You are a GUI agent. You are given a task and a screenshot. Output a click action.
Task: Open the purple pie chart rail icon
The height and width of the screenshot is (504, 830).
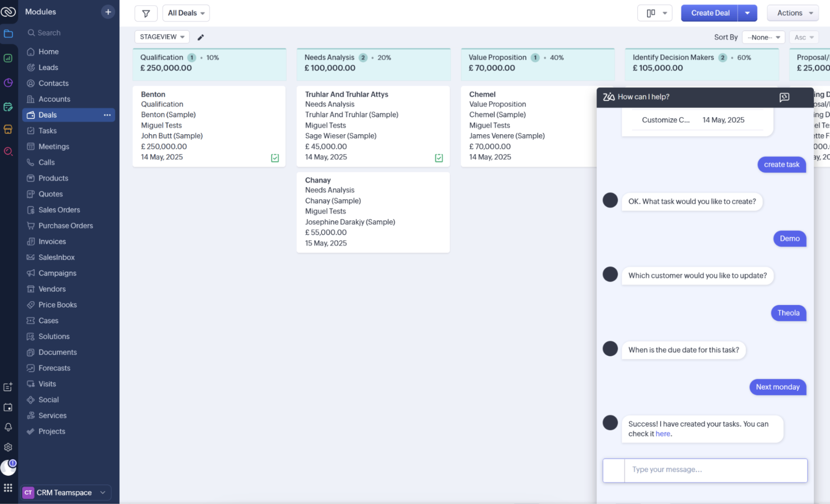coord(8,83)
